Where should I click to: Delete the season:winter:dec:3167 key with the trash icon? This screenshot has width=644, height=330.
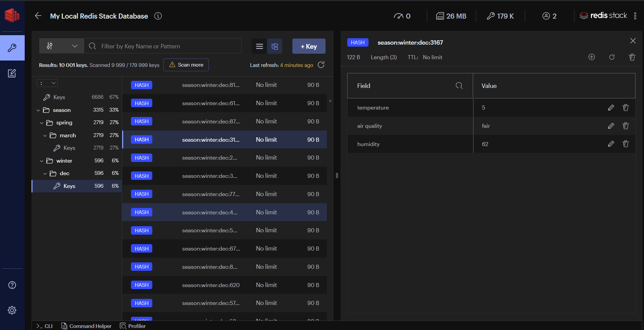tap(632, 57)
